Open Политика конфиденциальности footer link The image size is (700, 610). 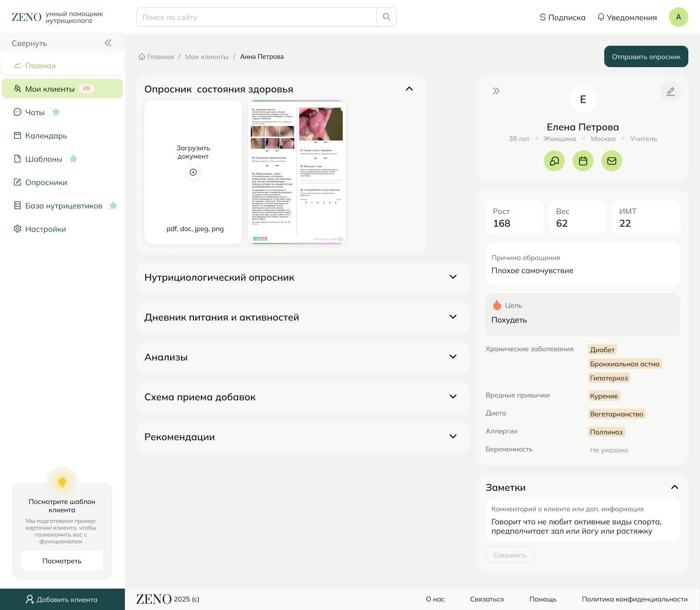coord(635,599)
